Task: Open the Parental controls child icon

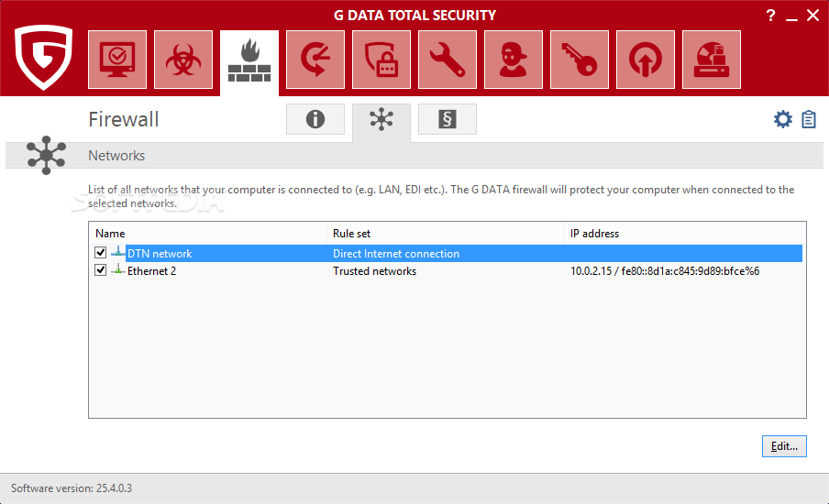Action: tap(514, 60)
